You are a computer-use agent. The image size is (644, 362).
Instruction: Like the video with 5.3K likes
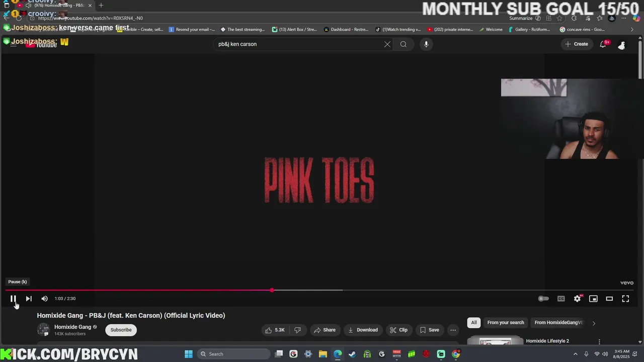click(x=275, y=330)
